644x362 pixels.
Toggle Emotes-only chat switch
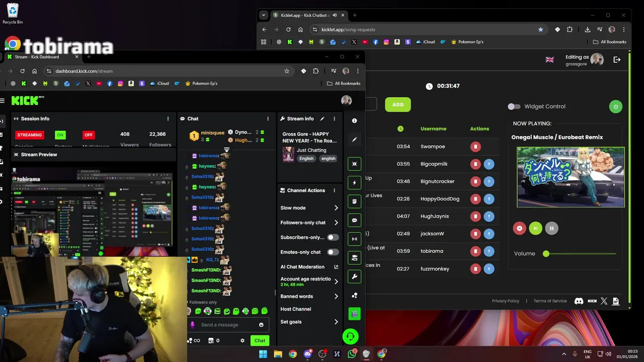[333, 252]
